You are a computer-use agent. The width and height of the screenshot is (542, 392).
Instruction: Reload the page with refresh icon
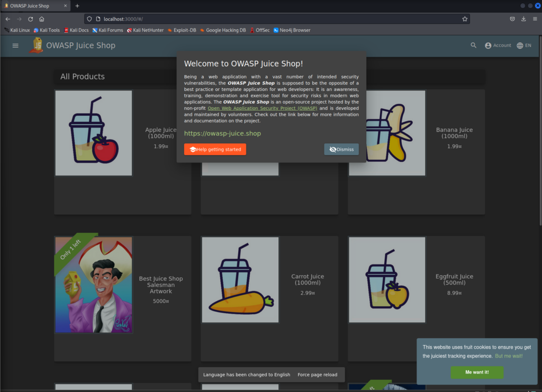pyautogui.click(x=30, y=19)
